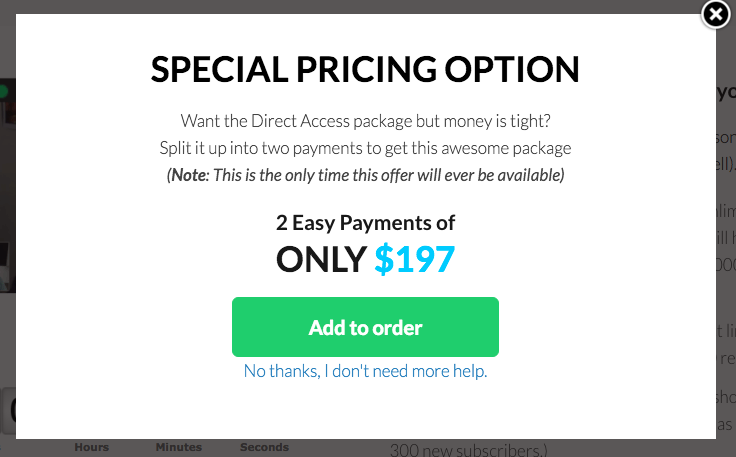This screenshot has height=457, width=736.
Task: Click the SPECIAL PRICING OPTION heading
Action: [x=365, y=69]
